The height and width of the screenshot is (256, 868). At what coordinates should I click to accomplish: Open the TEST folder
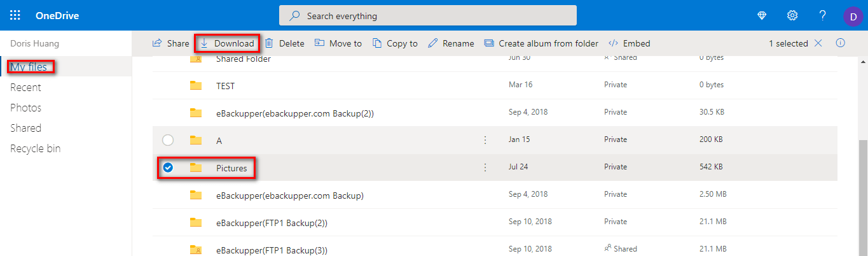pyautogui.click(x=226, y=85)
